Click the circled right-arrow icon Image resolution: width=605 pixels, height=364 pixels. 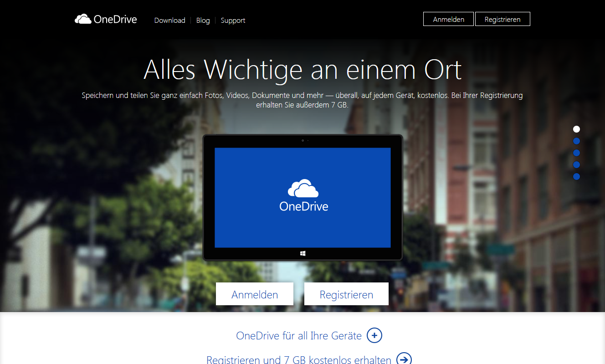pos(404,359)
